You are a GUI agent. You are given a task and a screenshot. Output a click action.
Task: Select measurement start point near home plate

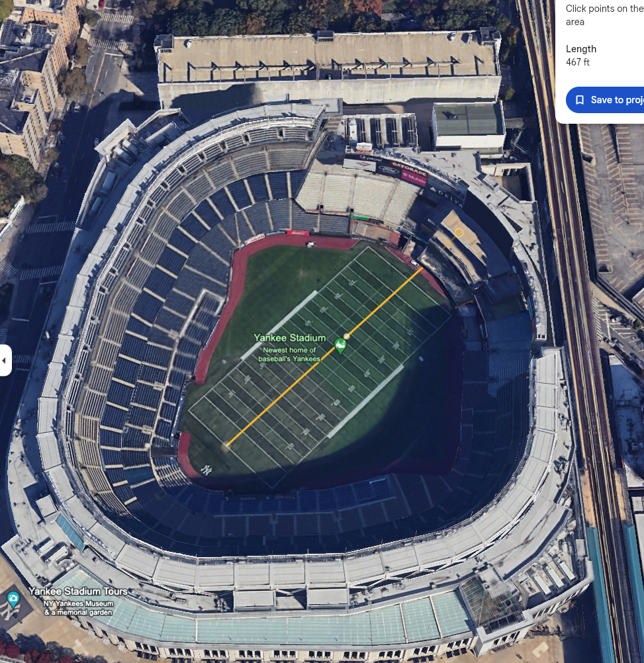tap(226, 446)
